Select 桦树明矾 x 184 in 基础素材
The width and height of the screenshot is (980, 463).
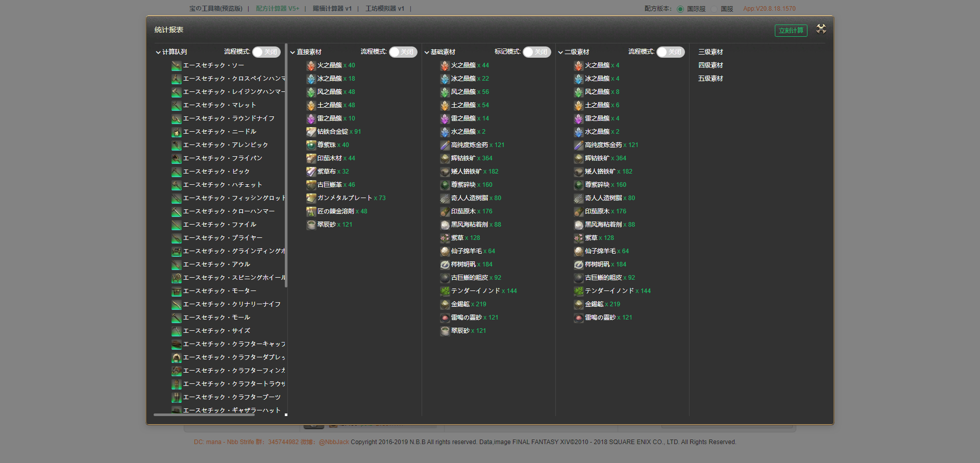466,264
